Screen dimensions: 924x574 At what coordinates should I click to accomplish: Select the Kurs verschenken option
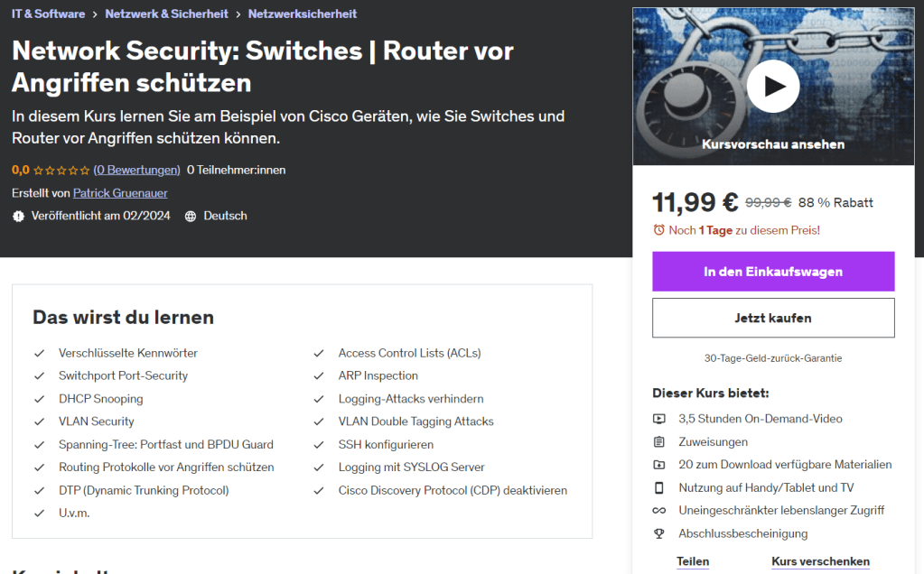[x=820, y=561]
